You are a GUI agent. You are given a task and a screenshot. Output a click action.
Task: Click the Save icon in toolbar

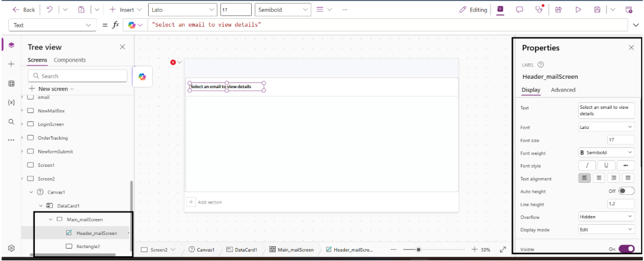[x=597, y=9]
